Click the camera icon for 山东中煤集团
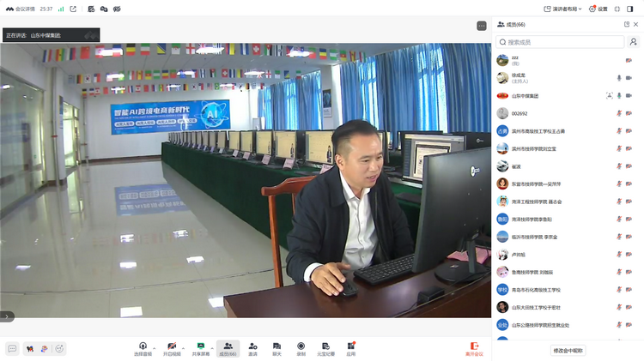The image size is (644, 361). [x=629, y=95]
